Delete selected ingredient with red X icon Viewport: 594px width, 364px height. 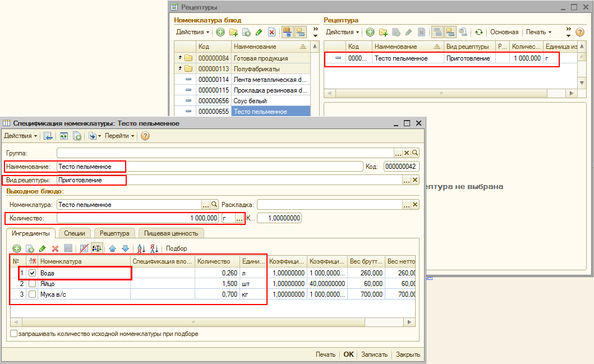point(55,248)
